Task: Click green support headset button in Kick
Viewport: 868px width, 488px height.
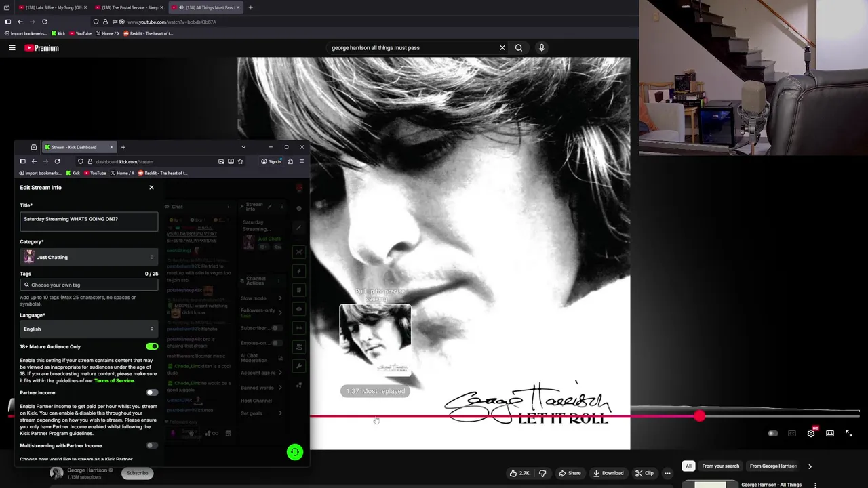Action: coord(294,452)
